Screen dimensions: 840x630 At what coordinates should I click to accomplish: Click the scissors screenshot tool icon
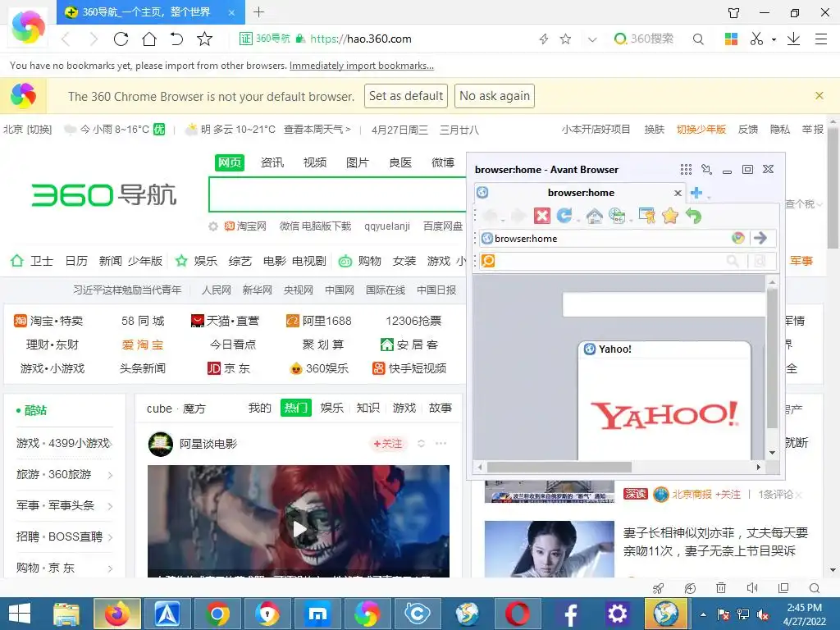click(x=756, y=39)
